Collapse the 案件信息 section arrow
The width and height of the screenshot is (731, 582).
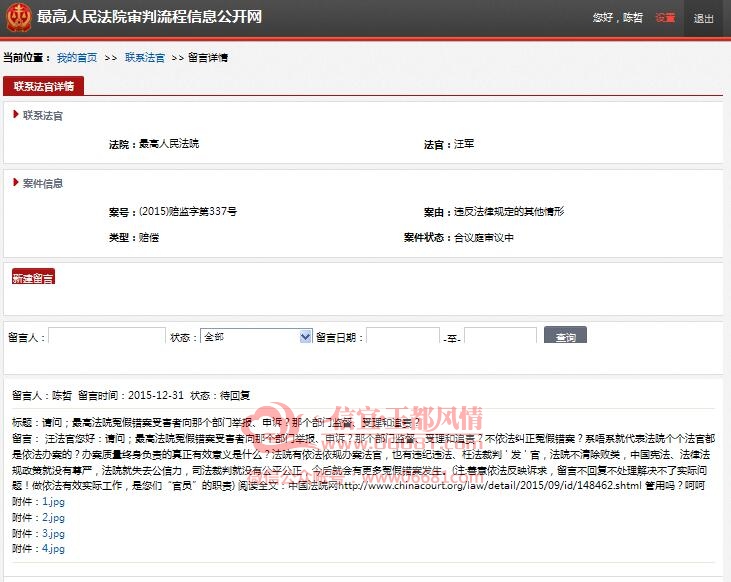click(16, 182)
